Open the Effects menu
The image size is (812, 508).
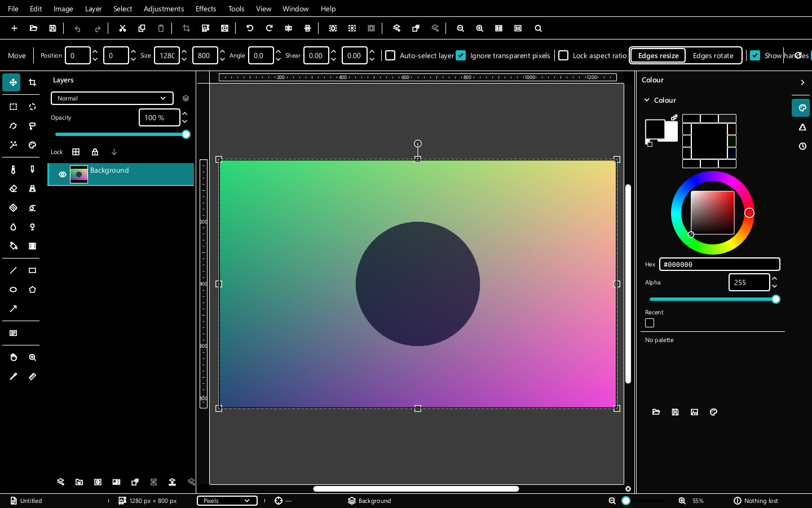pyautogui.click(x=206, y=8)
